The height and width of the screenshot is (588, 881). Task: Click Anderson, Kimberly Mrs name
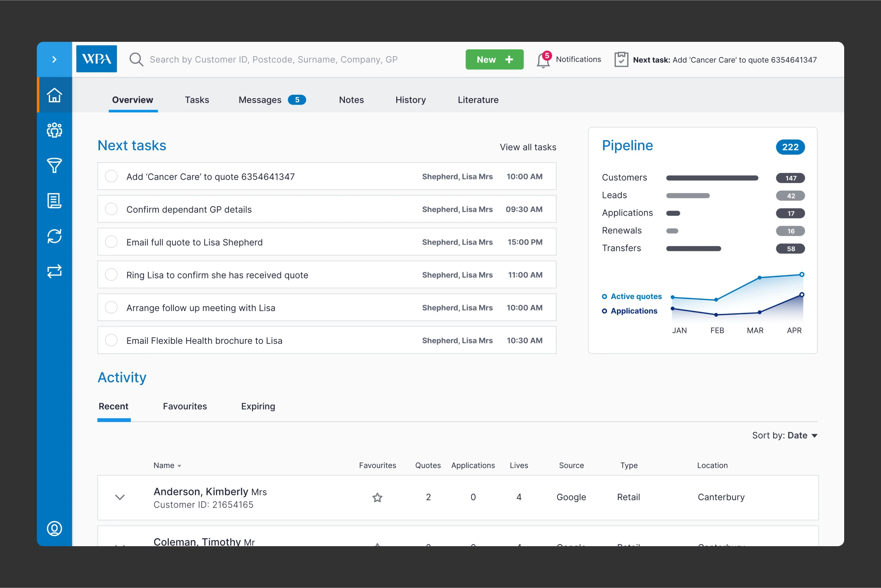click(x=210, y=491)
